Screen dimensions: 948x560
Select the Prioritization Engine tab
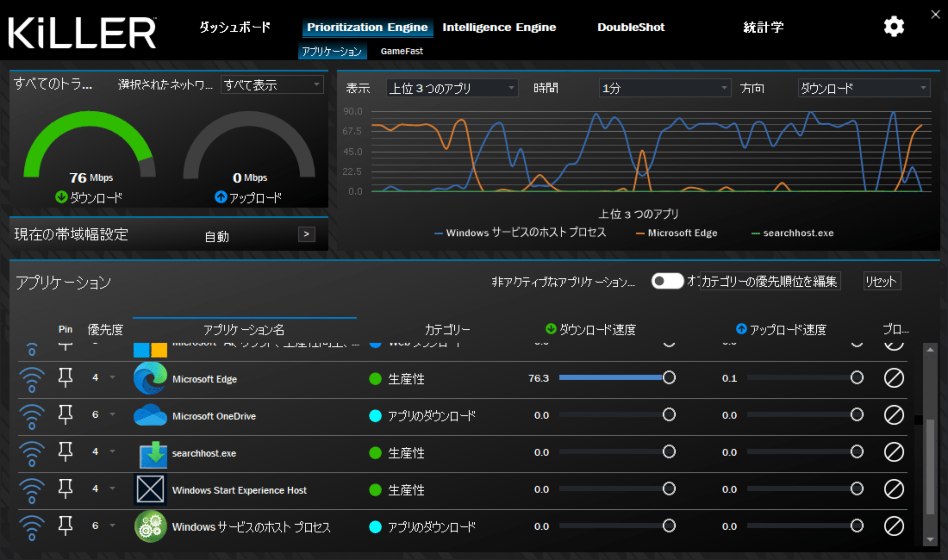coord(367,27)
